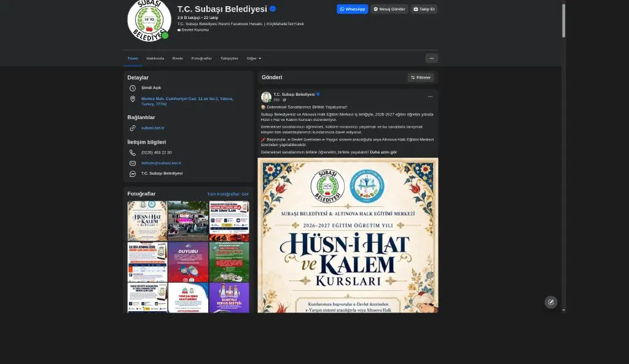Open the Hüsn-i Hat ve Kalem photo thumbnail
Viewport: 629px width, 364px height.
pos(147,221)
